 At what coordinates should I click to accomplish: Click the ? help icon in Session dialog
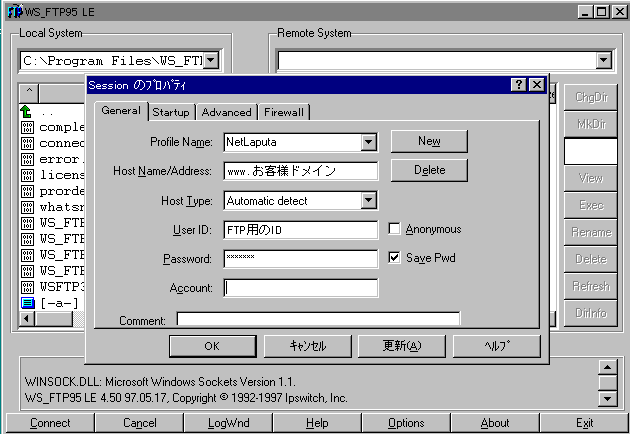coord(519,85)
